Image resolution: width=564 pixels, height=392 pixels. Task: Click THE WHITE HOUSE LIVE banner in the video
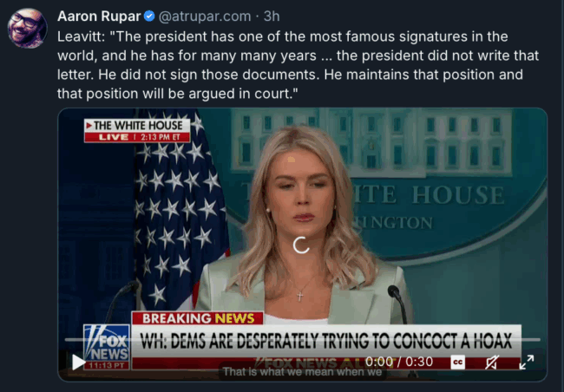coord(137,131)
